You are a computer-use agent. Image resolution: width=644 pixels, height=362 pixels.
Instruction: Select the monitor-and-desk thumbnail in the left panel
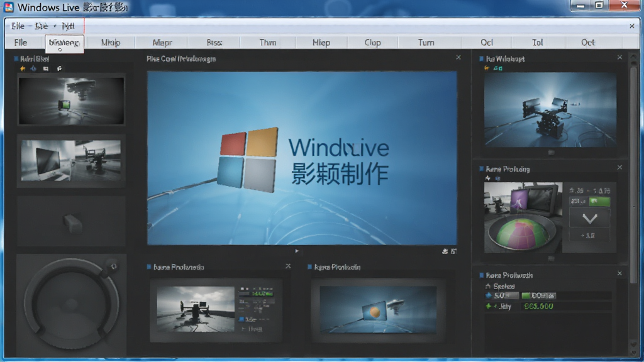[71, 160]
